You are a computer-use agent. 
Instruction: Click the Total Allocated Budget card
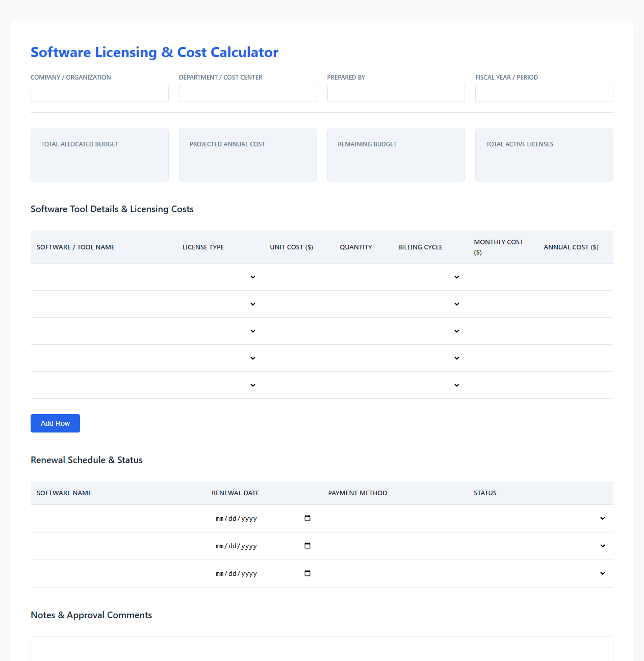[x=99, y=155]
